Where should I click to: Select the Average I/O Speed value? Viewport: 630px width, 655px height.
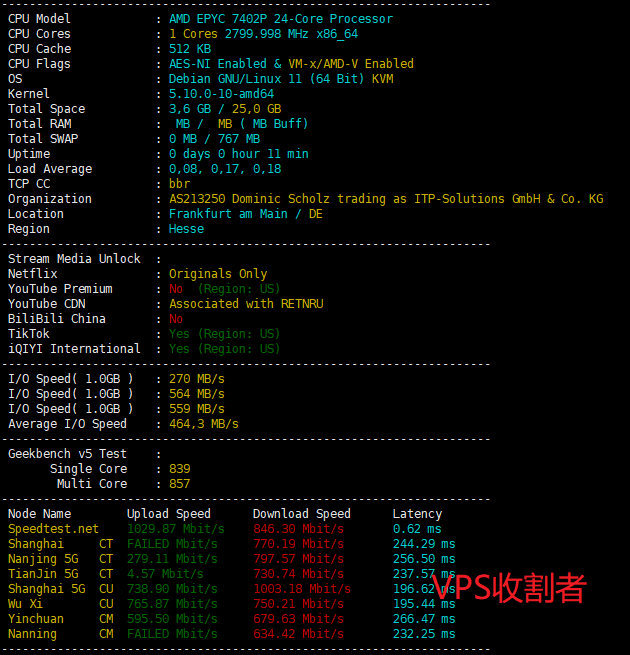204,424
